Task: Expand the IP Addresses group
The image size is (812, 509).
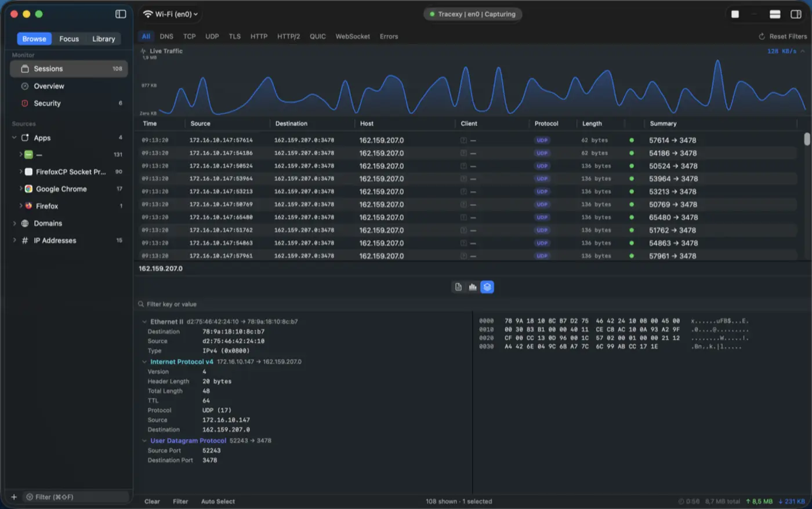Action: click(14, 241)
